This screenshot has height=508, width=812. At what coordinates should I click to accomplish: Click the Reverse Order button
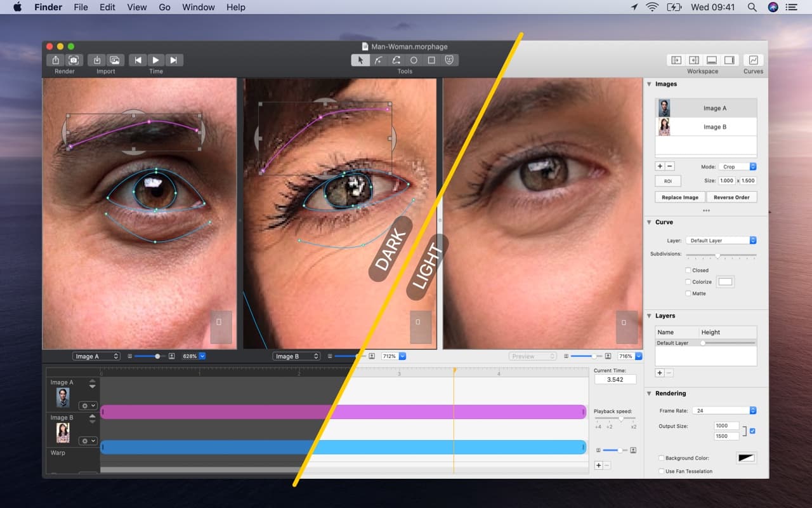point(731,197)
